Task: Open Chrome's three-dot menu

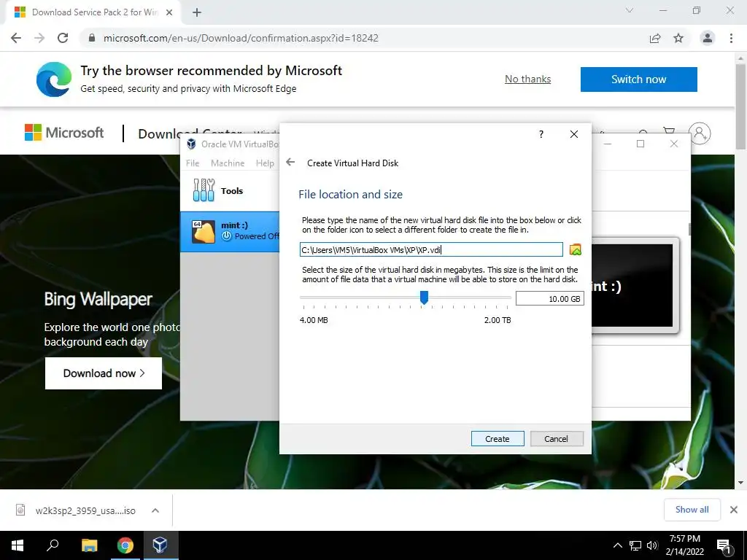Action: click(731, 38)
